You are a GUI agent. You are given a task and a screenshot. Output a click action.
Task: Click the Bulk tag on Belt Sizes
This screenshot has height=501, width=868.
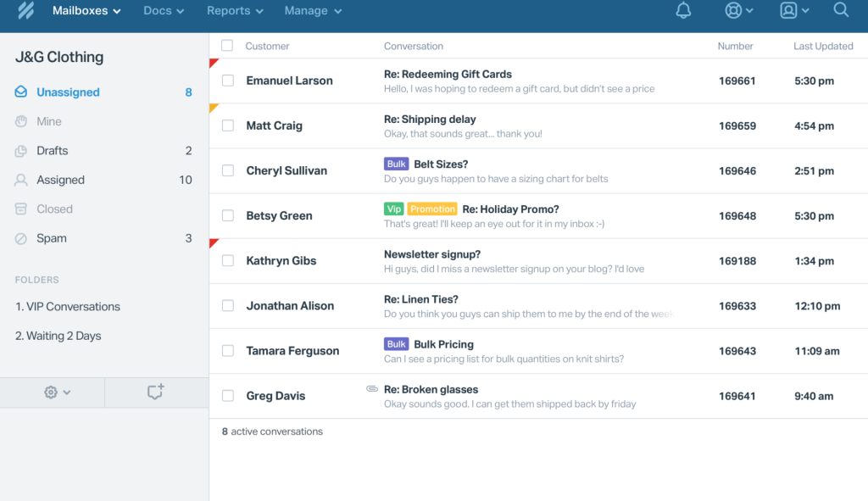coord(397,164)
